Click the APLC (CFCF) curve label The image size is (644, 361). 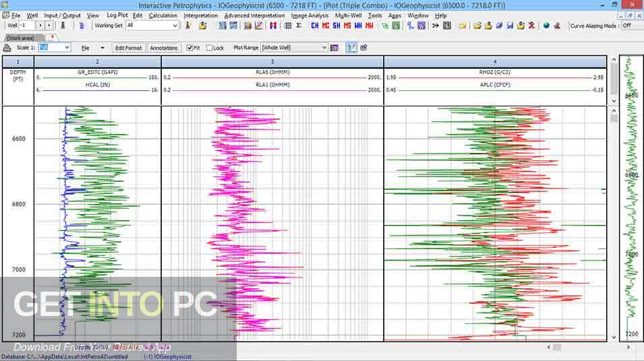pyautogui.click(x=495, y=85)
